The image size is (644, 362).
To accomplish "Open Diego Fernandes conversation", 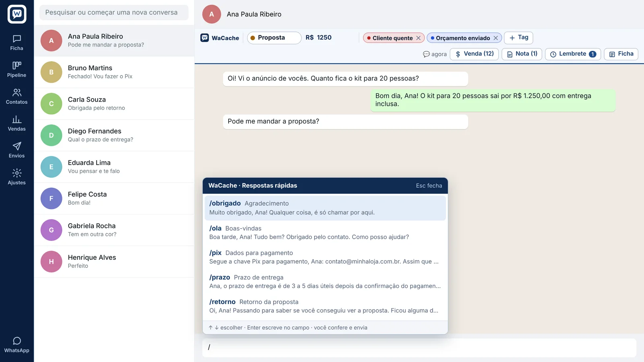I will coord(114,135).
